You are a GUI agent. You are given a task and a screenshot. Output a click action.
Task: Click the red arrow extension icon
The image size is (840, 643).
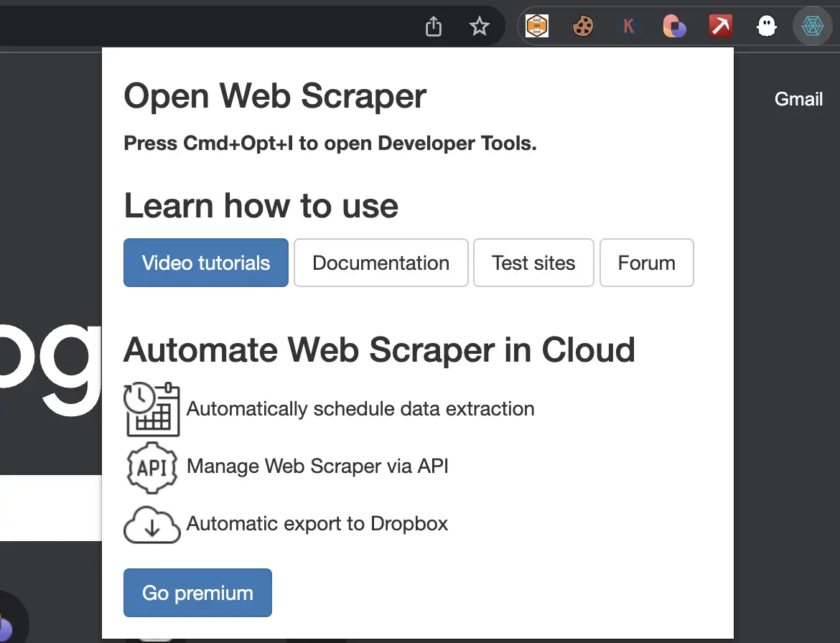(720, 26)
